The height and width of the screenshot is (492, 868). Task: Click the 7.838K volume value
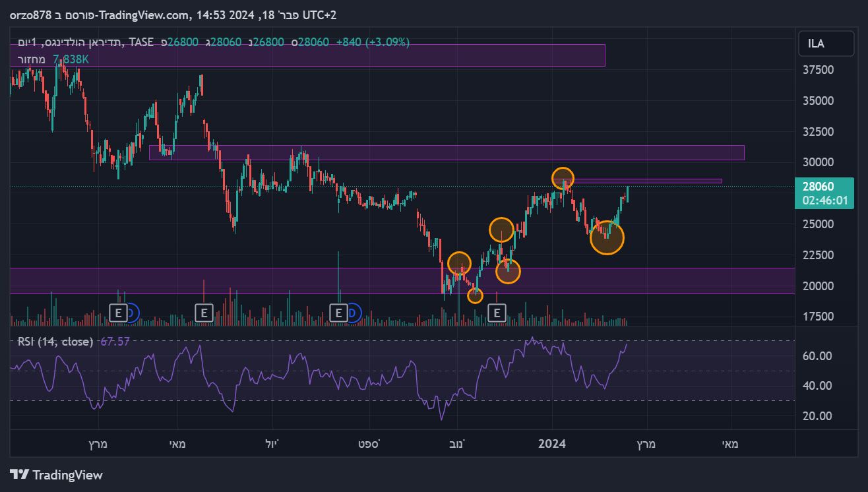coord(71,59)
